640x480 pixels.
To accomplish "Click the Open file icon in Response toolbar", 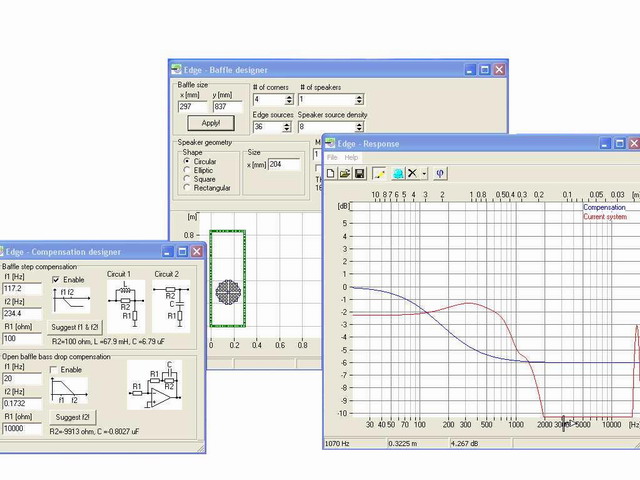I will (345, 173).
